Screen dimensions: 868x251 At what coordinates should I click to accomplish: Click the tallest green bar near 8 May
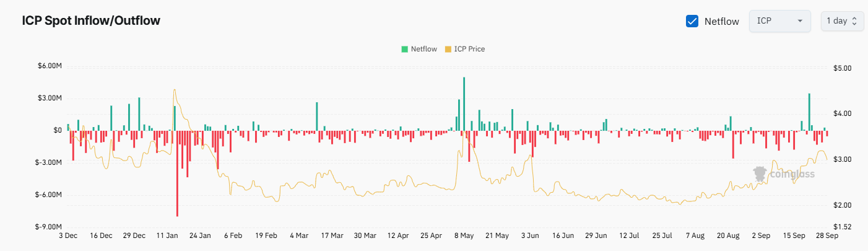(464, 104)
